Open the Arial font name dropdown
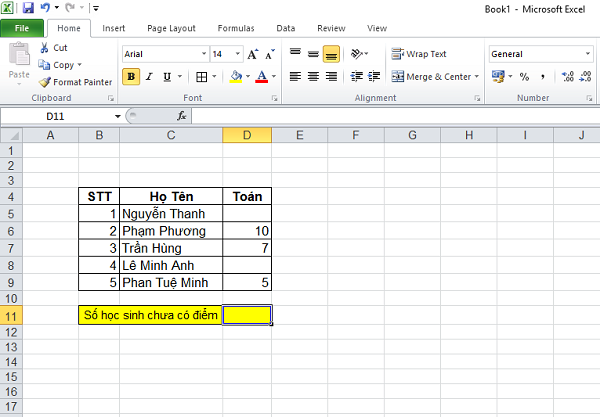 coord(204,54)
